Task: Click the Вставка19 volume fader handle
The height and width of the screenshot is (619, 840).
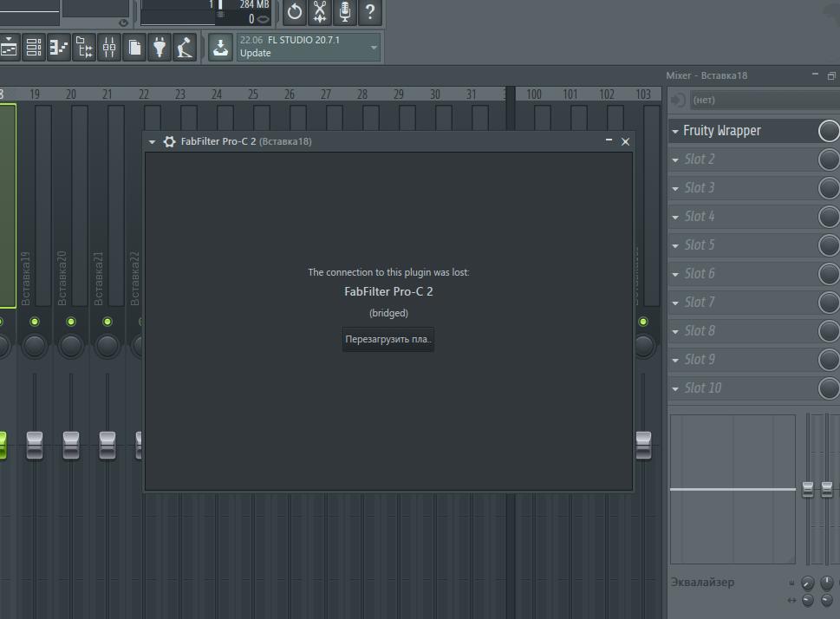Action: click(x=35, y=446)
